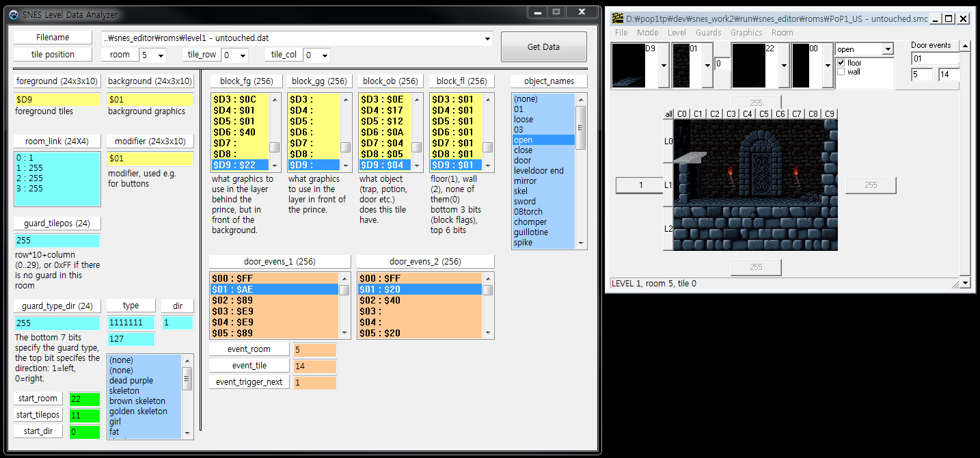Open the Guards menu
Image resolution: width=980 pixels, height=458 pixels.
pos(709,33)
